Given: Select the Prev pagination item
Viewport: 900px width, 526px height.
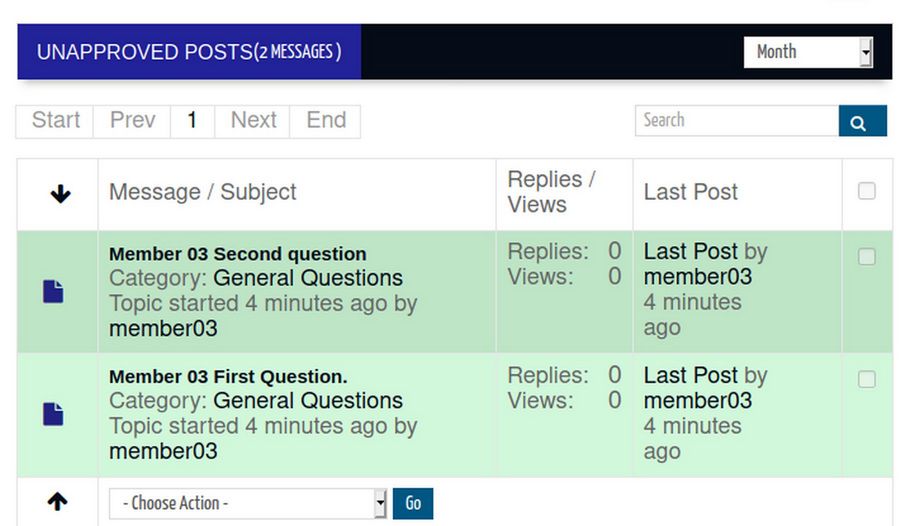Looking at the screenshot, I should (132, 121).
